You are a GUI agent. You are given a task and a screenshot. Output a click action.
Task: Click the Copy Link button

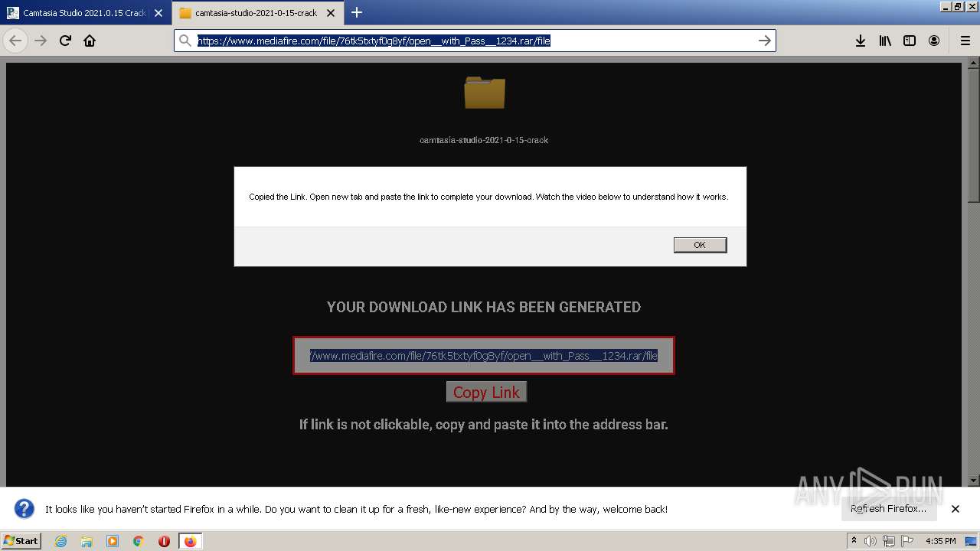[486, 392]
